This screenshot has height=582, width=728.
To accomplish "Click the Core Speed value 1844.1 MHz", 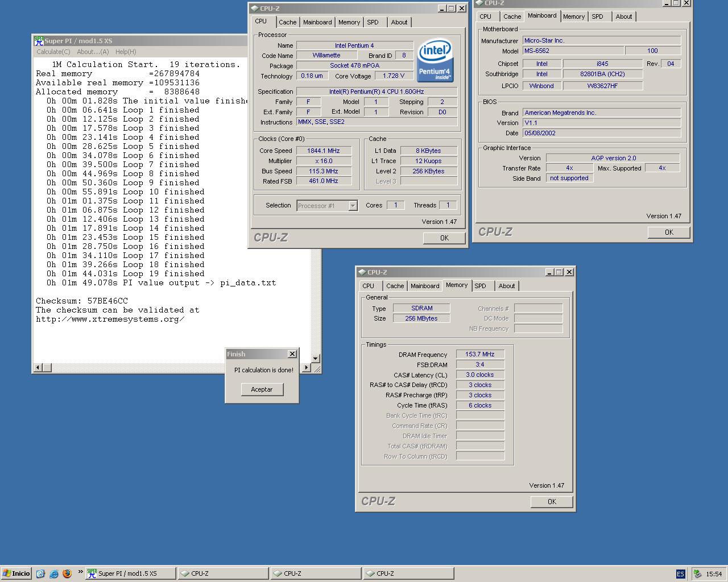I will pyautogui.click(x=324, y=151).
